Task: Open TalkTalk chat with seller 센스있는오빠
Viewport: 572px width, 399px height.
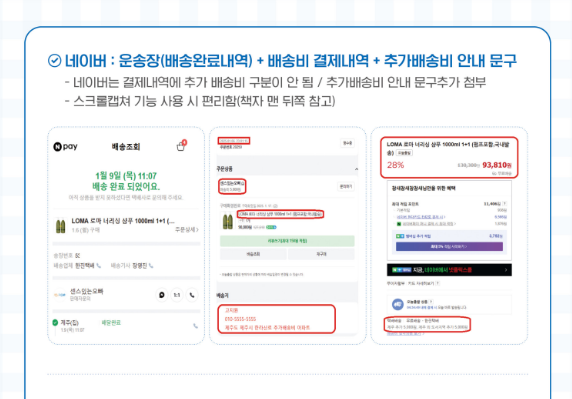Action: 162,295
